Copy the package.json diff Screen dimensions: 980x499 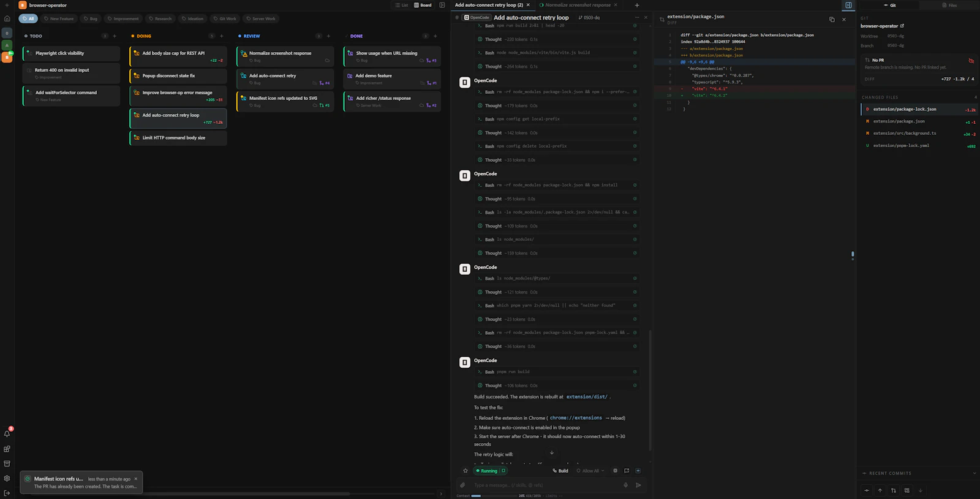click(x=832, y=19)
